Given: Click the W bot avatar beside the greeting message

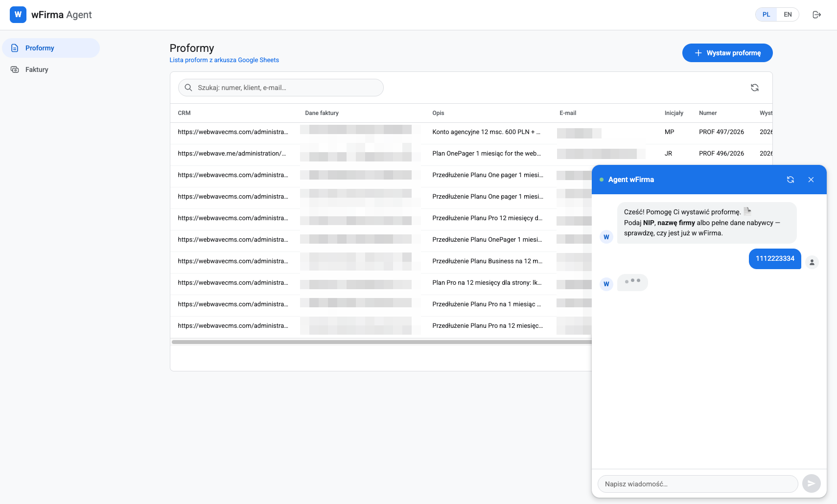Looking at the screenshot, I should coord(606,237).
